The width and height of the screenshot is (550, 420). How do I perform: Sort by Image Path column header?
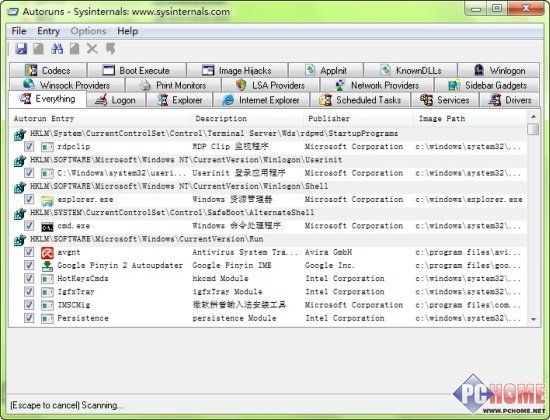[x=470, y=119]
